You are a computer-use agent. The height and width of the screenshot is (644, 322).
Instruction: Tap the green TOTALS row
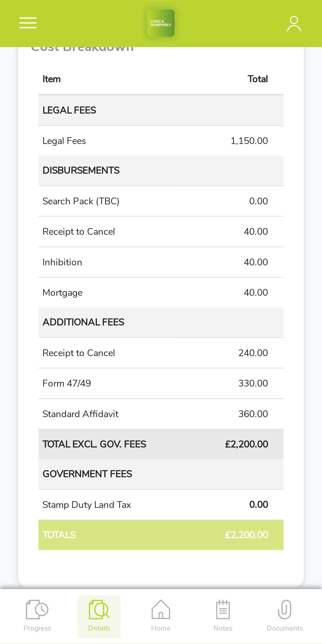[161, 535]
